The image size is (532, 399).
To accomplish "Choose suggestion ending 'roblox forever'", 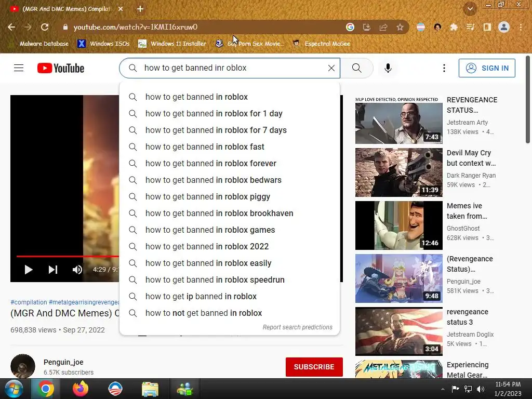I will click(x=229, y=164).
